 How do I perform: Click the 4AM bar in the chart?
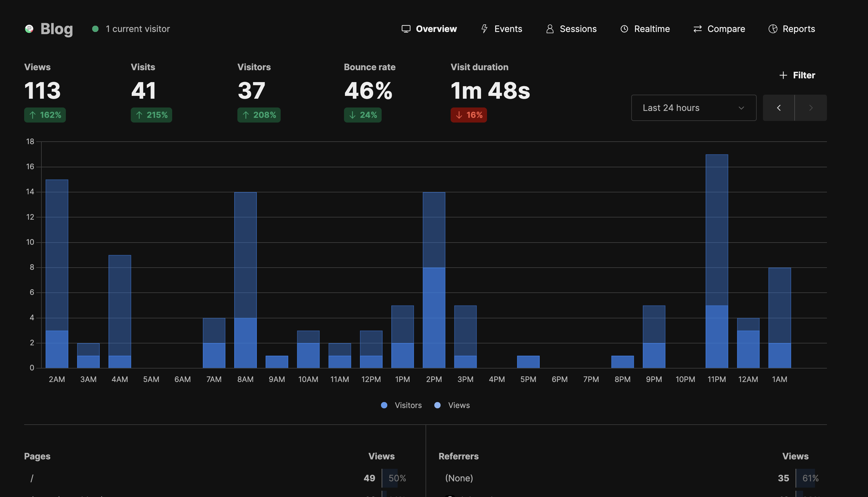point(119,311)
